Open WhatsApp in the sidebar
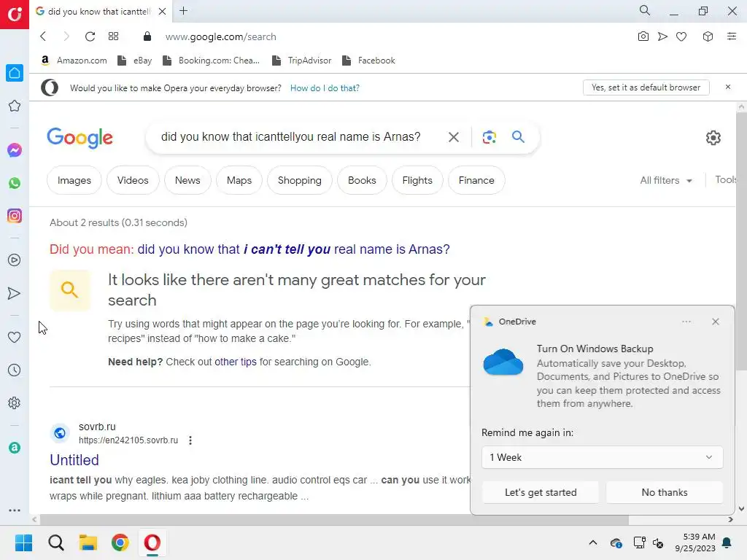This screenshot has height=560, width=747. point(15,183)
